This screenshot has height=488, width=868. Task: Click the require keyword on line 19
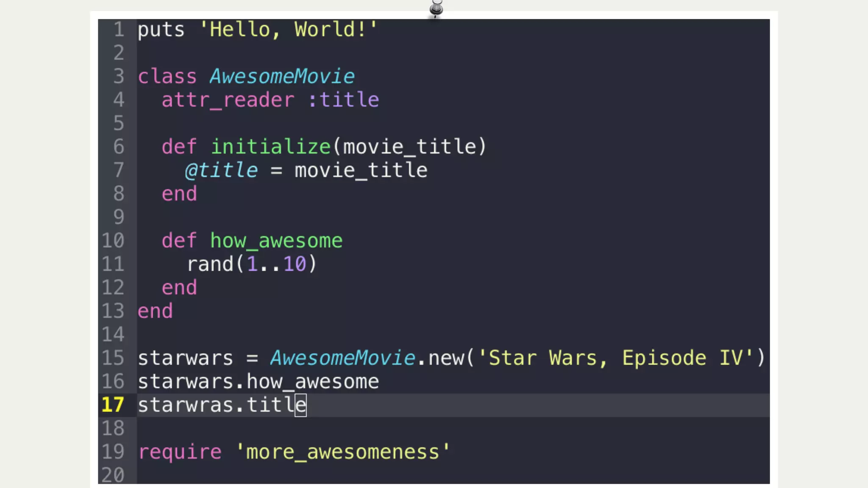180,452
